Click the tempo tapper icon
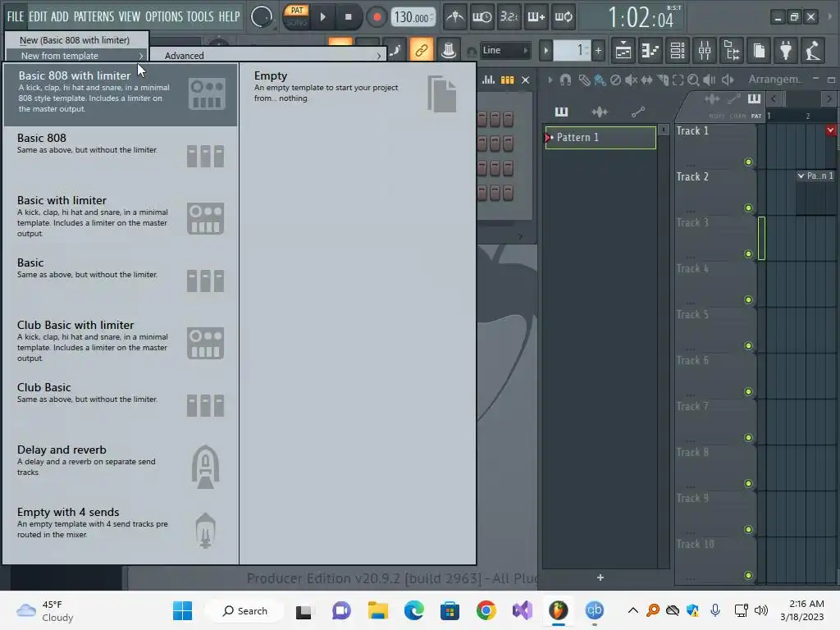This screenshot has width=840, height=630. [x=813, y=51]
